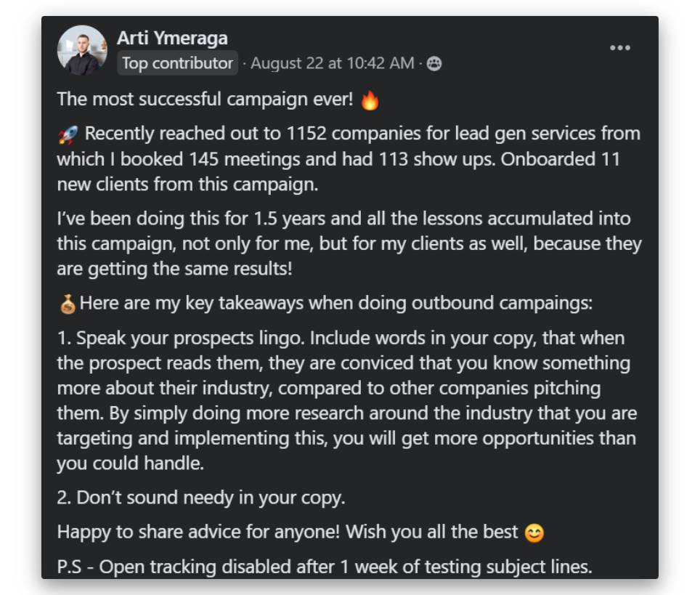Click the fire emoji after campaign headline
This screenshot has height=595, width=700.
tap(370, 100)
